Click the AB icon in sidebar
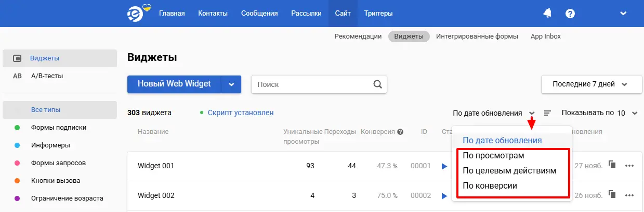Image resolution: width=644 pixels, height=212 pixels. tap(17, 76)
